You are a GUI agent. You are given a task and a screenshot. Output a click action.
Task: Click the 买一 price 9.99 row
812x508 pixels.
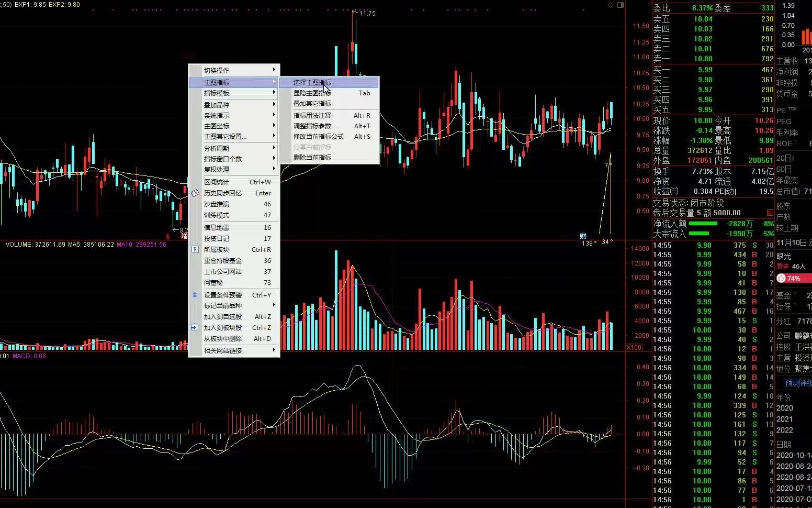pyautogui.click(x=713, y=70)
